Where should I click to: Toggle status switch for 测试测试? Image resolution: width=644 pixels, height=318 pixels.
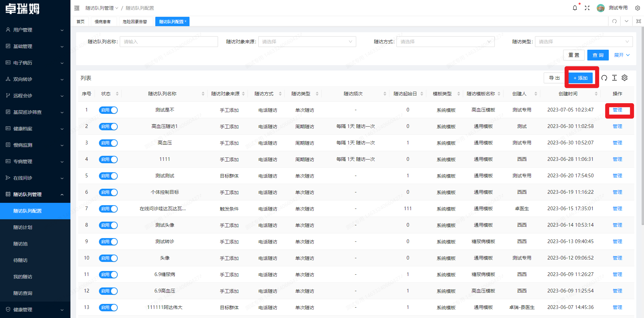pos(108,176)
